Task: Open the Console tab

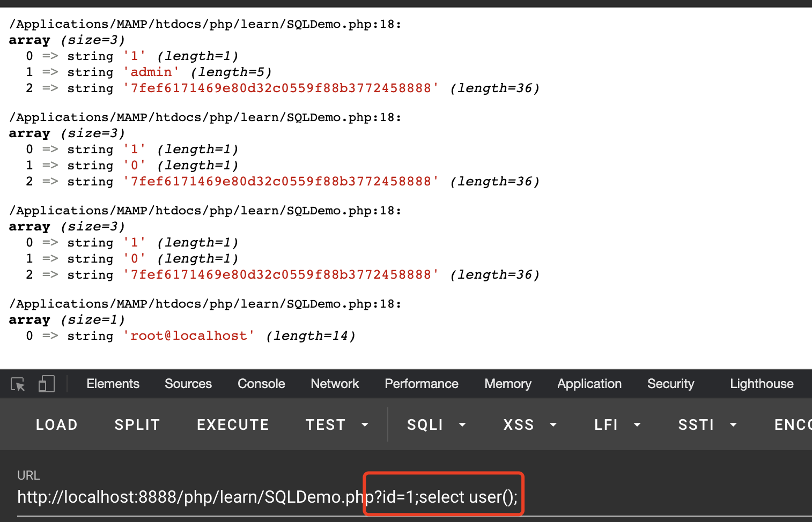Action: point(261,384)
